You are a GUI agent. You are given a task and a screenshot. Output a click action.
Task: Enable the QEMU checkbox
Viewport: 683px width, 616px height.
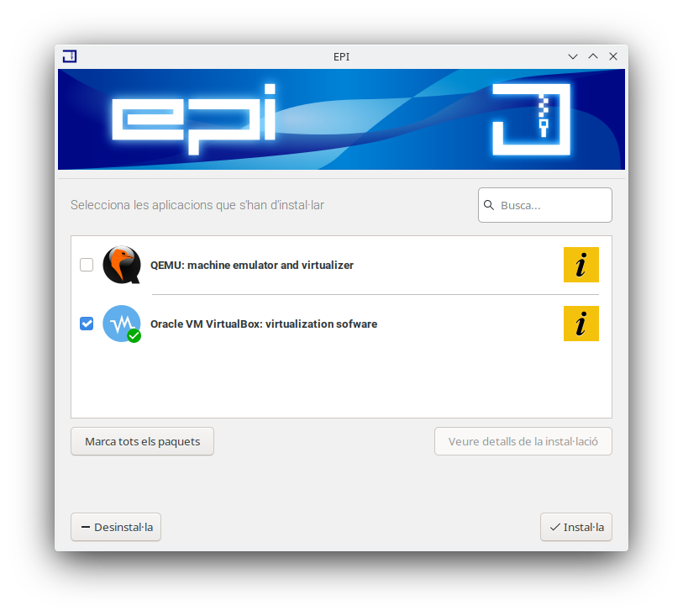87,265
